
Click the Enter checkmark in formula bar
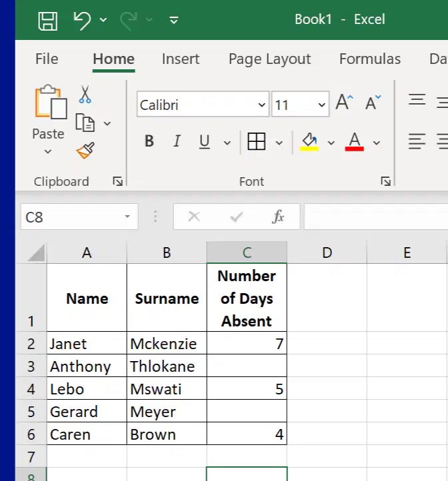237,217
